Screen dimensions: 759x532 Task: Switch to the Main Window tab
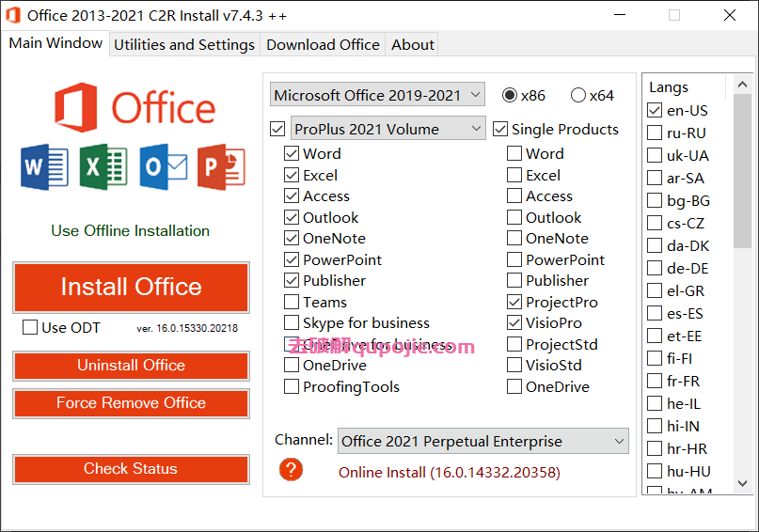click(55, 43)
